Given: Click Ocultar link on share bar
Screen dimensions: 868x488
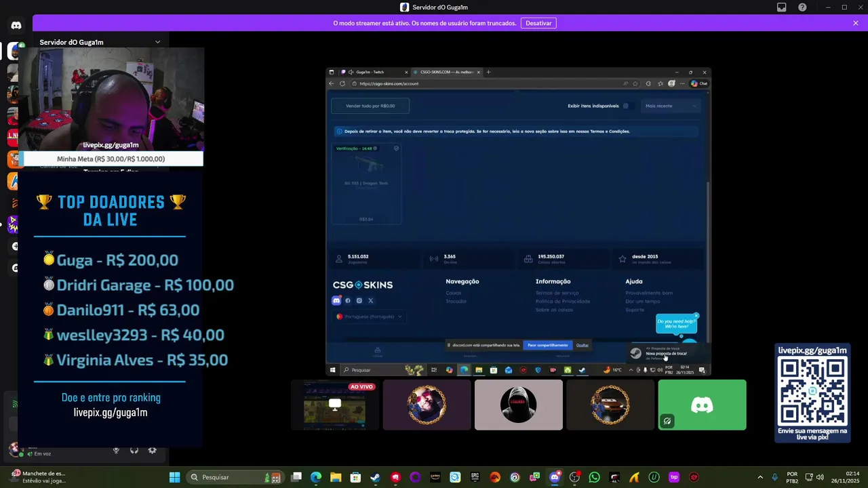Looking at the screenshot, I should pos(583,345).
